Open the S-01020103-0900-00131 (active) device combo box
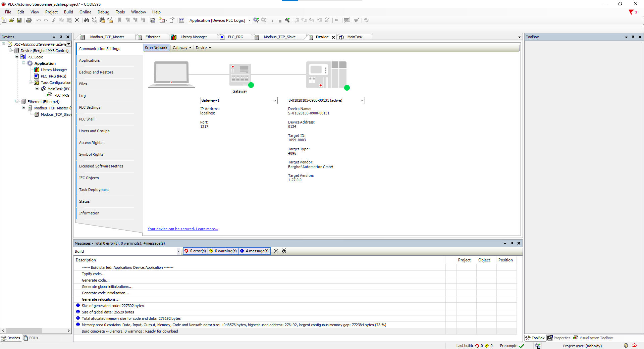The image size is (644, 349). (326, 100)
